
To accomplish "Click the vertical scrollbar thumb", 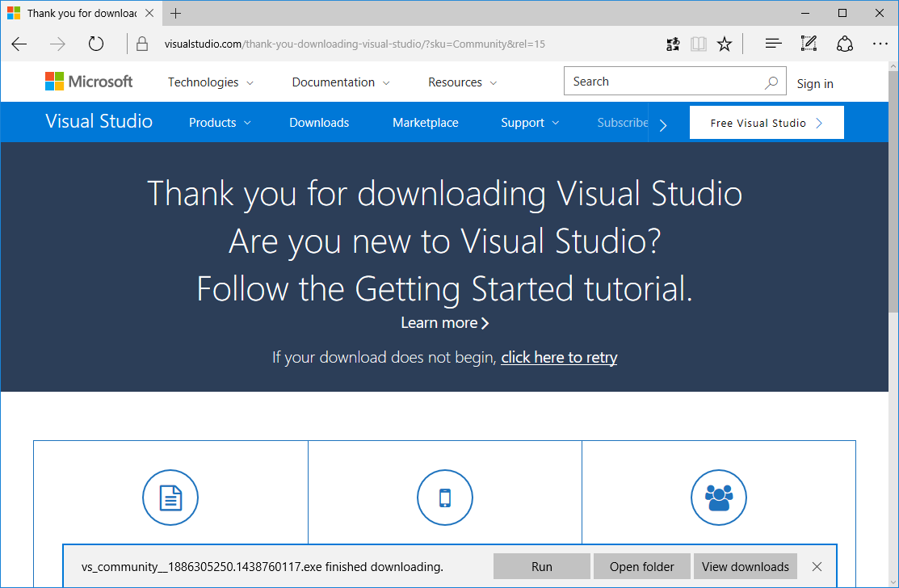I will 893,192.
